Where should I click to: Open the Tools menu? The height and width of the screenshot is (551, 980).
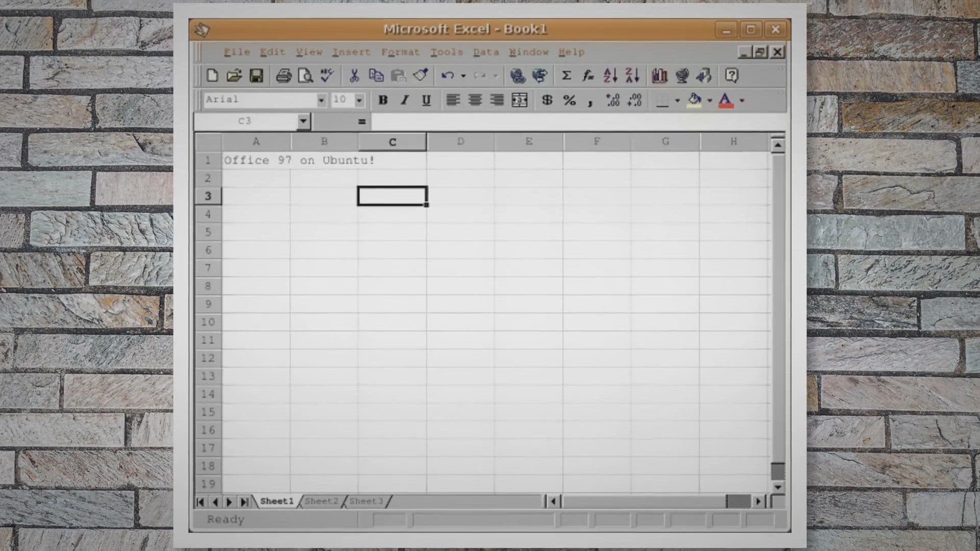pyautogui.click(x=446, y=52)
